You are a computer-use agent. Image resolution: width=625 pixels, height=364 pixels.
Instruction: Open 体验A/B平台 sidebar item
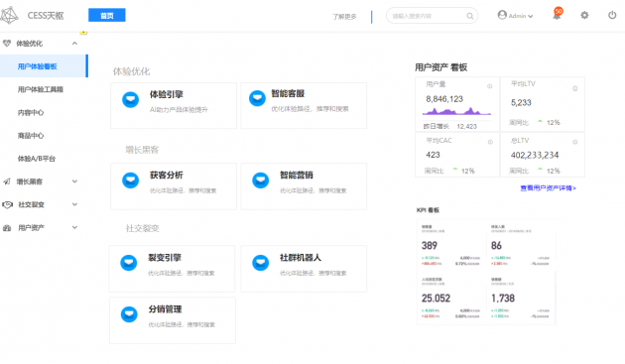coord(37,159)
